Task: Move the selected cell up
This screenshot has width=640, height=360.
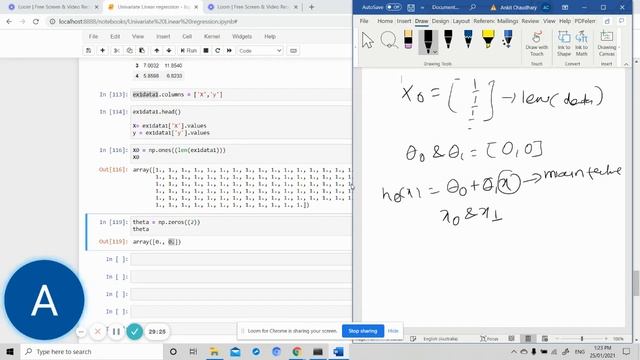Action: click(157, 51)
